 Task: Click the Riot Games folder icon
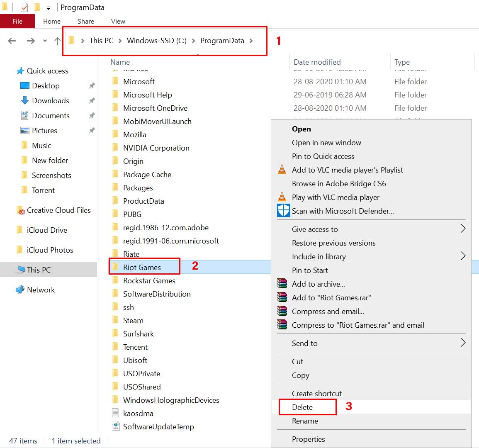pos(115,267)
